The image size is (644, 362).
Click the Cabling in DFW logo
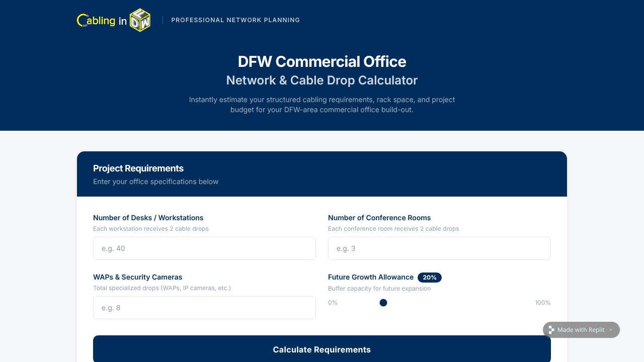tap(114, 20)
